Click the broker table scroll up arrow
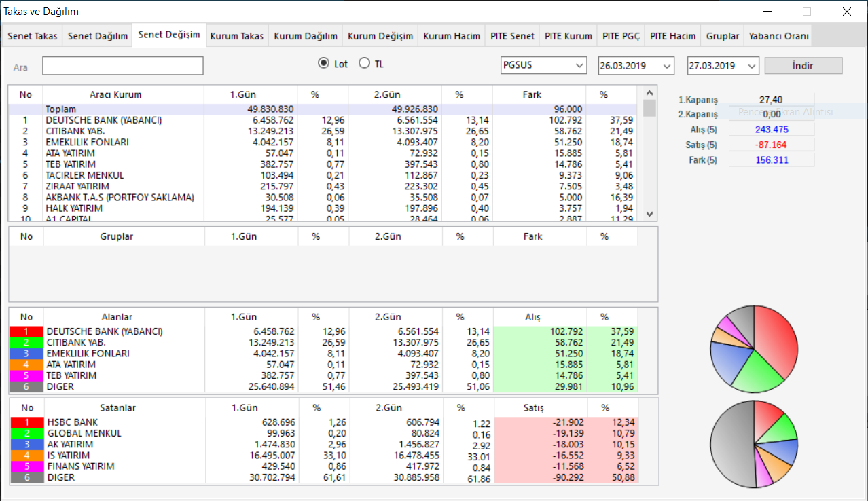Viewport: 868px width, 501px height. coord(649,92)
